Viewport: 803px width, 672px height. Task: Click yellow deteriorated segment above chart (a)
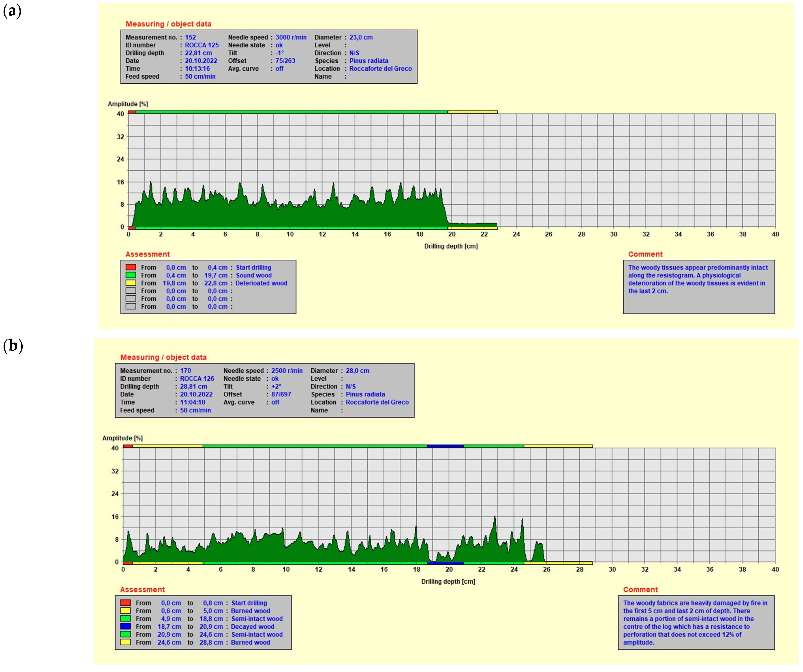point(472,112)
